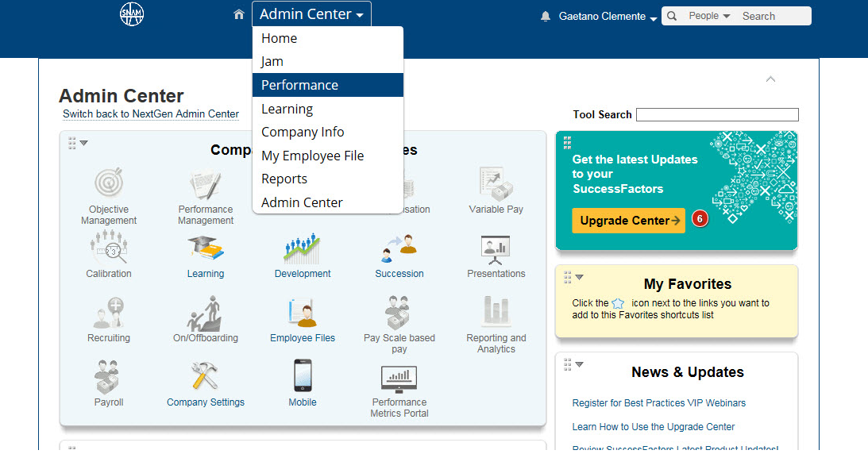The height and width of the screenshot is (454, 868).
Task: Select Company Info from the menu
Action: [x=328, y=133]
